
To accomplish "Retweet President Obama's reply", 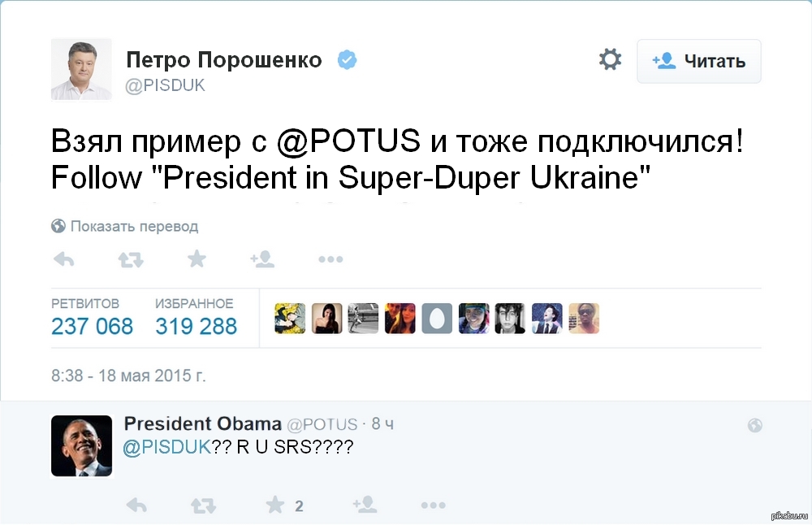I will point(203,505).
